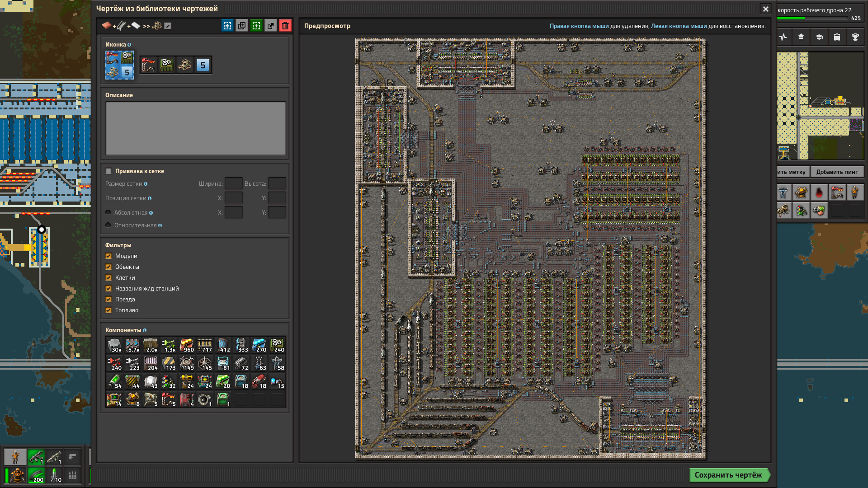Select the beacon component showing 145
The image size is (868, 488).
coord(205,363)
